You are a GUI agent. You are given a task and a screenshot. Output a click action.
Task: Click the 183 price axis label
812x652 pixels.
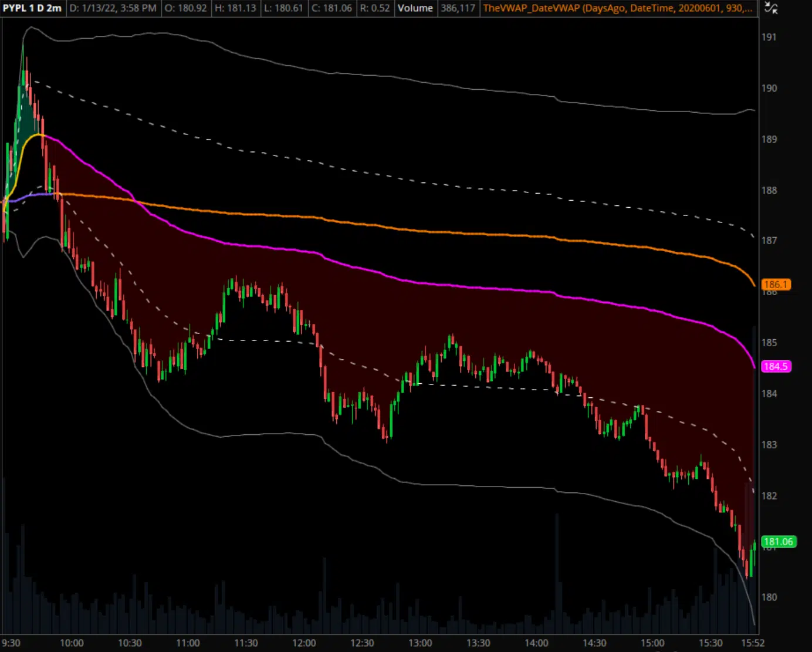[769, 445]
